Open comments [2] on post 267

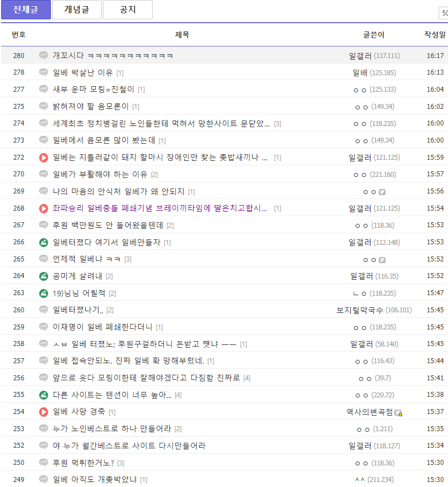pos(170,226)
